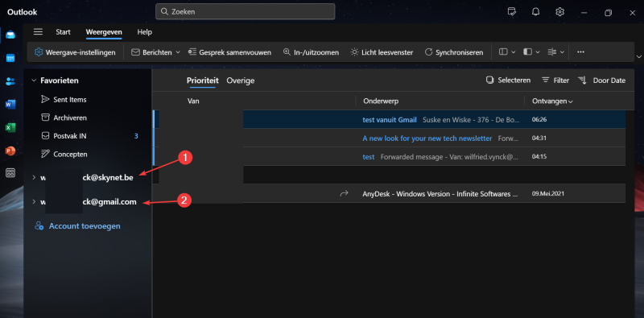Sort by Van column header

point(193,101)
